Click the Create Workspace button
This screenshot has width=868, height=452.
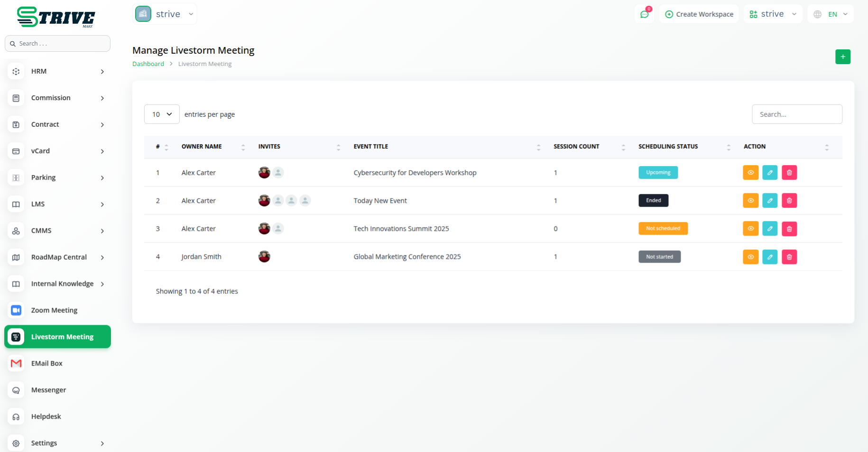point(699,14)
